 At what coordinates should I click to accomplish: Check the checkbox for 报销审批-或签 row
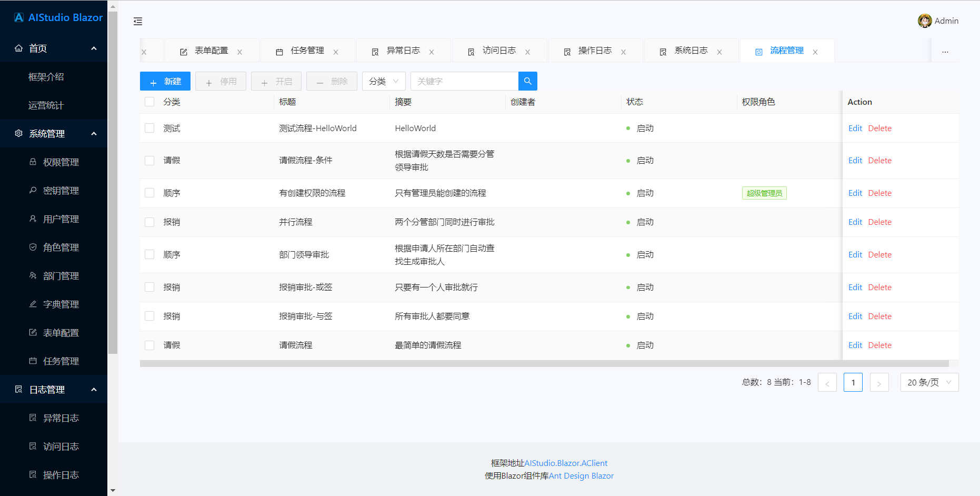[x=149, y=286]
